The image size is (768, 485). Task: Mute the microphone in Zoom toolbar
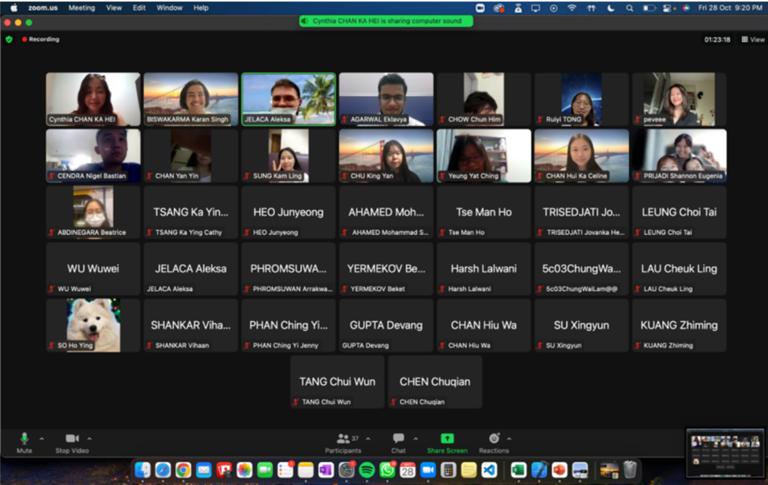click(x=24, y=442)
